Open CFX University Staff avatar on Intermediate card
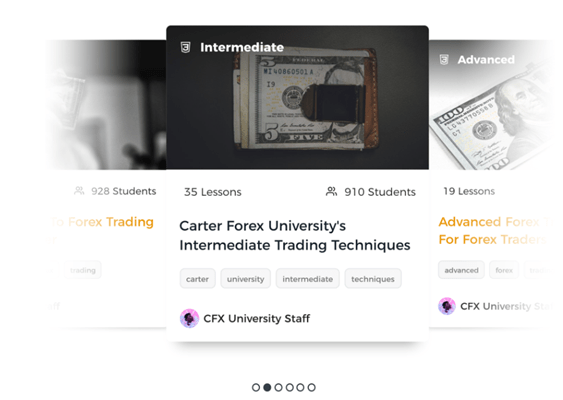The width and height of the screenshot is (563, 400). 189,318
